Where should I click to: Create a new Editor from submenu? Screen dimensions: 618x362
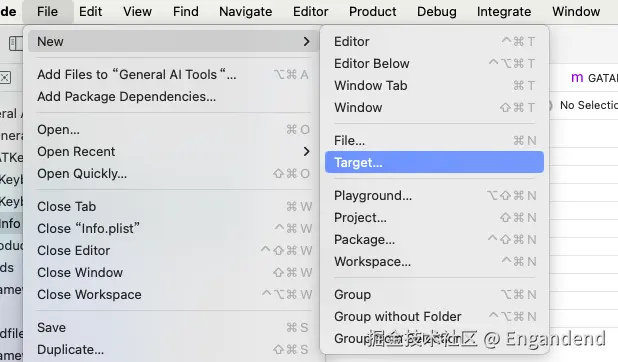(x=434, y=41)
